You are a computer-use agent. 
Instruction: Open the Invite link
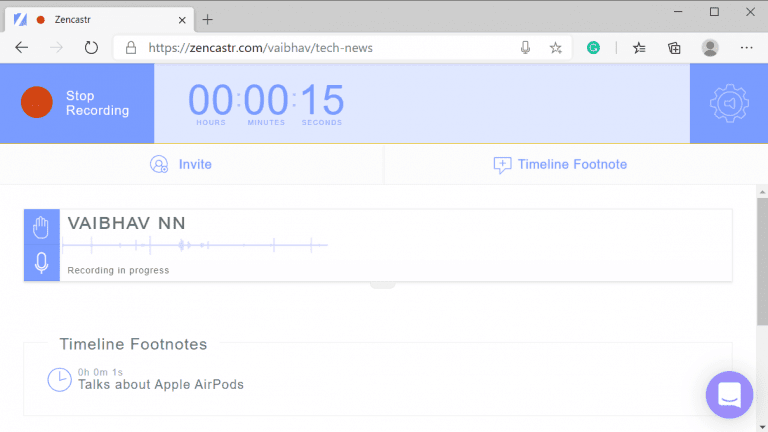195,164
